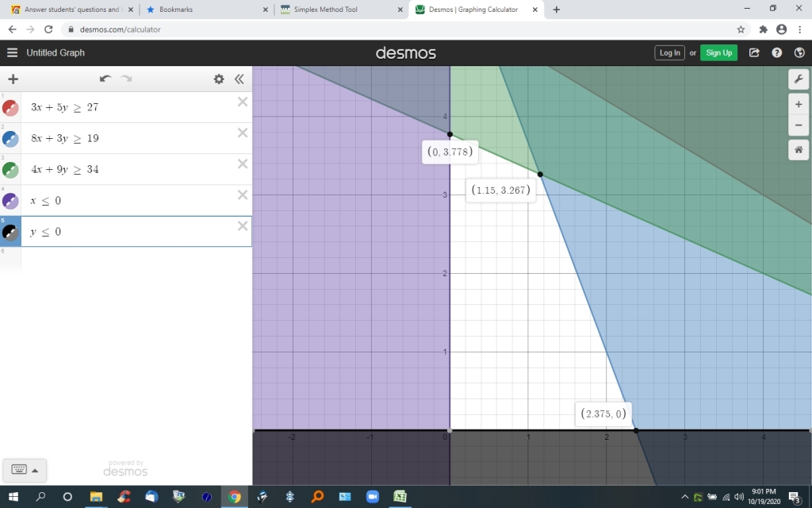Open the browser extensions puzzle icon
Screen dimensions: 812x508
[763, 29]
